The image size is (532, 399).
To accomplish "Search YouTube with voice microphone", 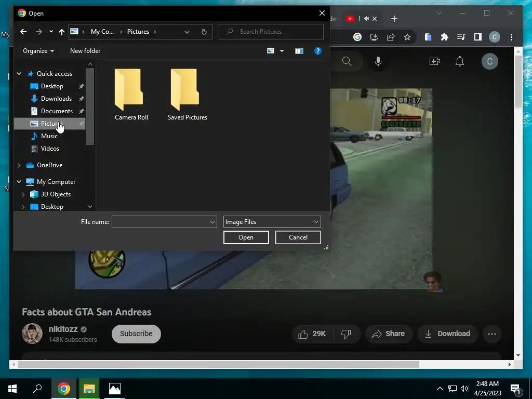I will [378, 61].
